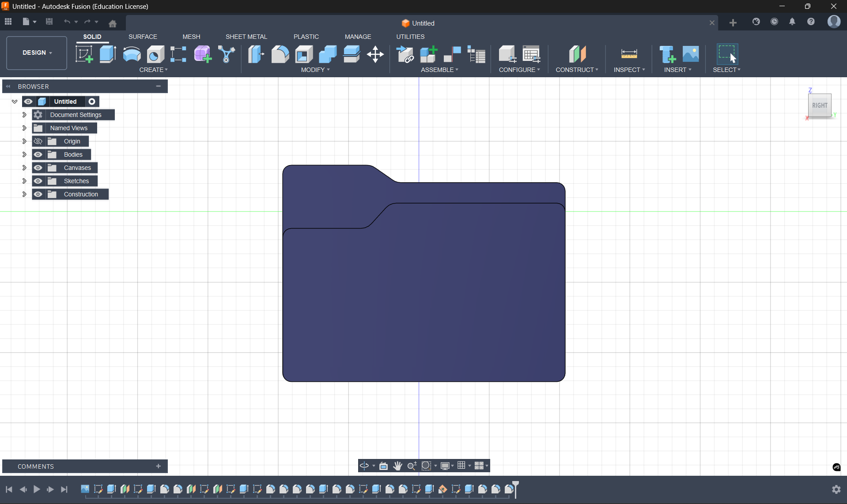847x504 pixels.
Task: Hide the Construction folder
Action: (38, 194)
